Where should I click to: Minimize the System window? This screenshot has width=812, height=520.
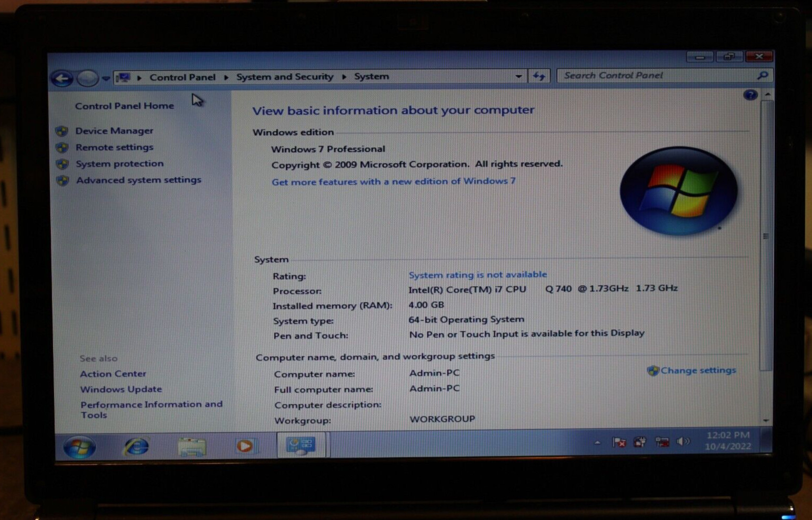click(700, 57)
